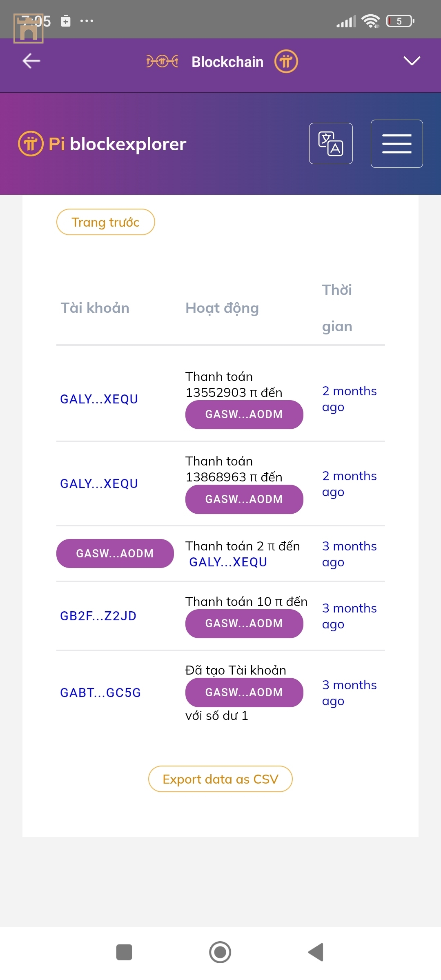Export data as CSV
Viewport: 441px width, 980px height.
[220, 779]
